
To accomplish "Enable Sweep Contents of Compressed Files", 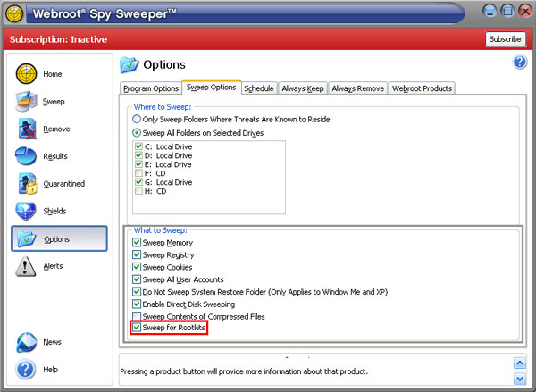I will click(x=137, y=316).
